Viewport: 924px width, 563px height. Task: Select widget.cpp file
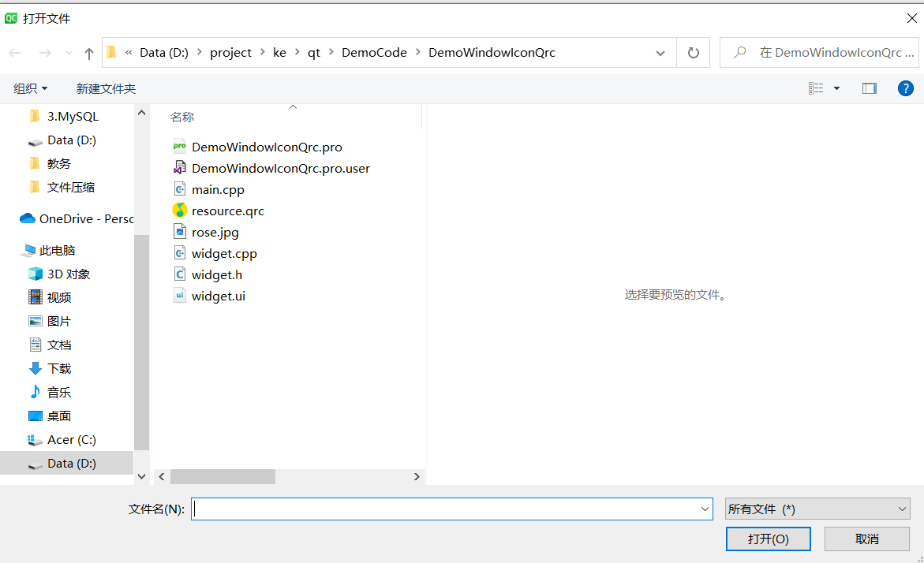click(224, 253)
